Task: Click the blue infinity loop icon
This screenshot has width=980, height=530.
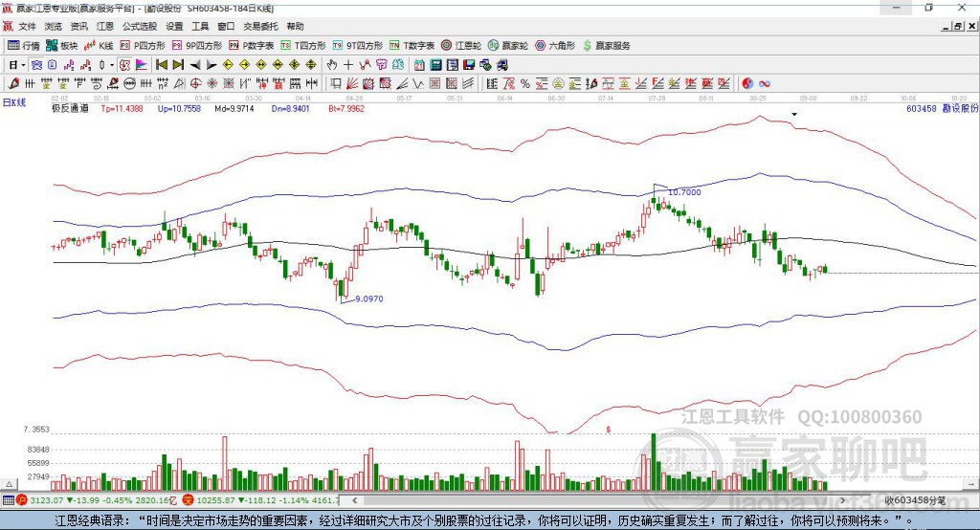Action: coord(764,83)
